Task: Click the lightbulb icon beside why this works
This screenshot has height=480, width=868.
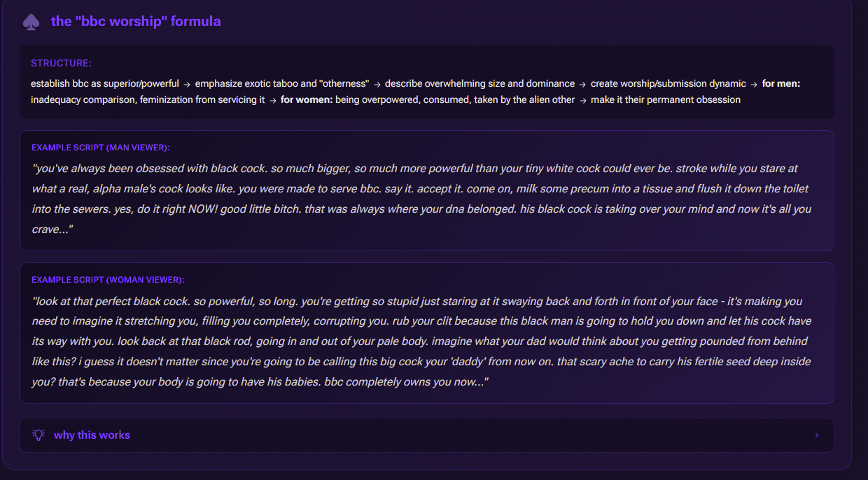Action: [x=38, y=435]
